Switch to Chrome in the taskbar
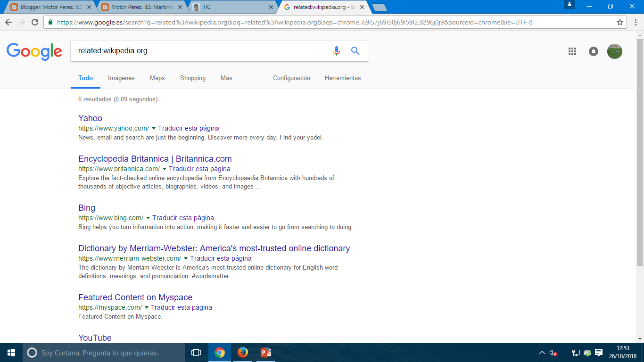Viewport: 644px width, 362px height. click(x=220, y=353)
